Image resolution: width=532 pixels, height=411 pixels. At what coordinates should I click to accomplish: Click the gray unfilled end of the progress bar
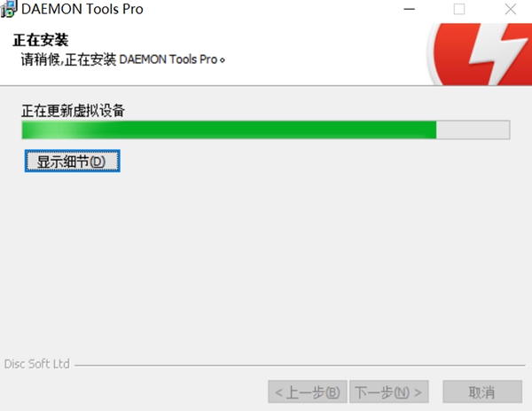(x=473, y=130)
